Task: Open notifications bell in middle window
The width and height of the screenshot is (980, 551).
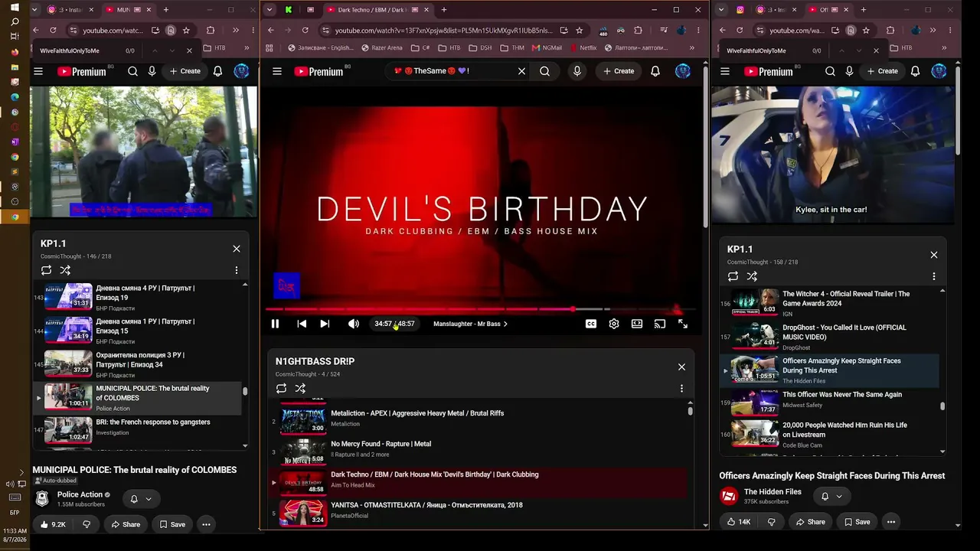Action: [655, 71]
